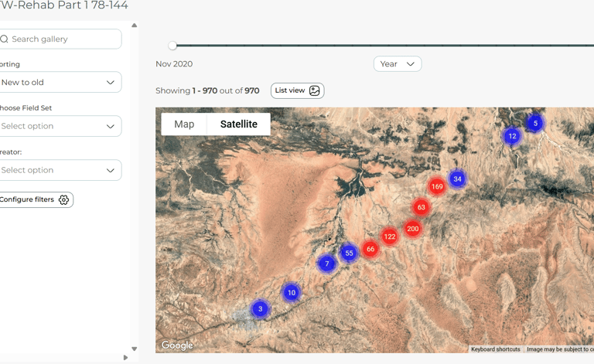The width and height of the screenshot is (594, 364).
Task: Open the blue cluster marker 55
Action: coord(349,253)
